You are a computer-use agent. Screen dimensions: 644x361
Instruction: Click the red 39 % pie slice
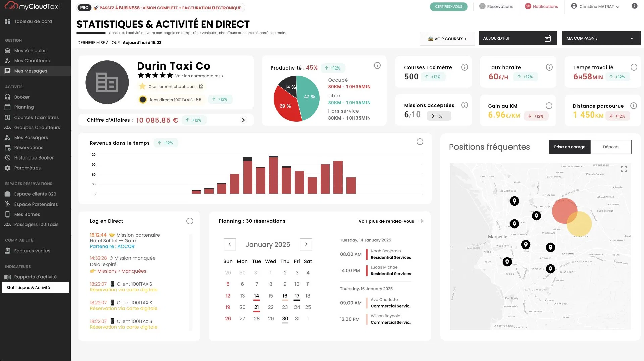coord(285,106)
